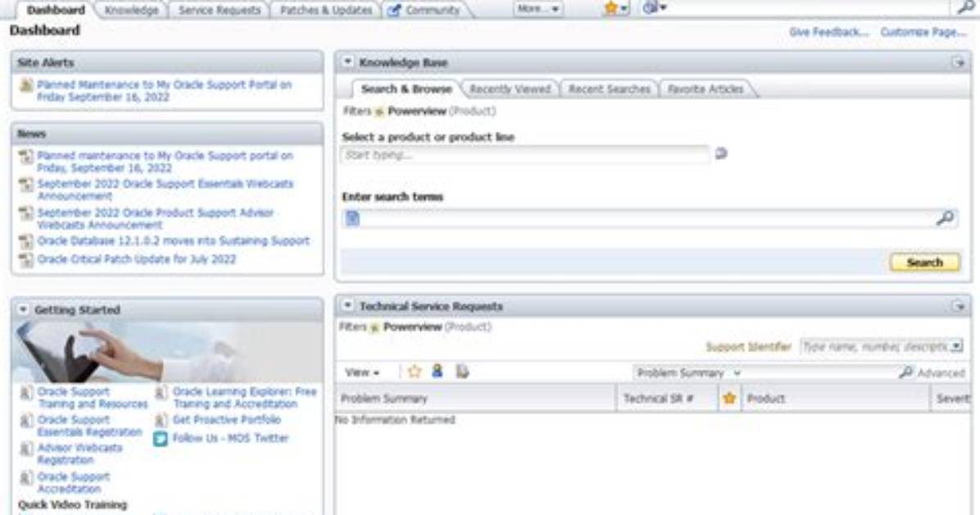Click the export document icon in SR toolbar

click(462, 371)
